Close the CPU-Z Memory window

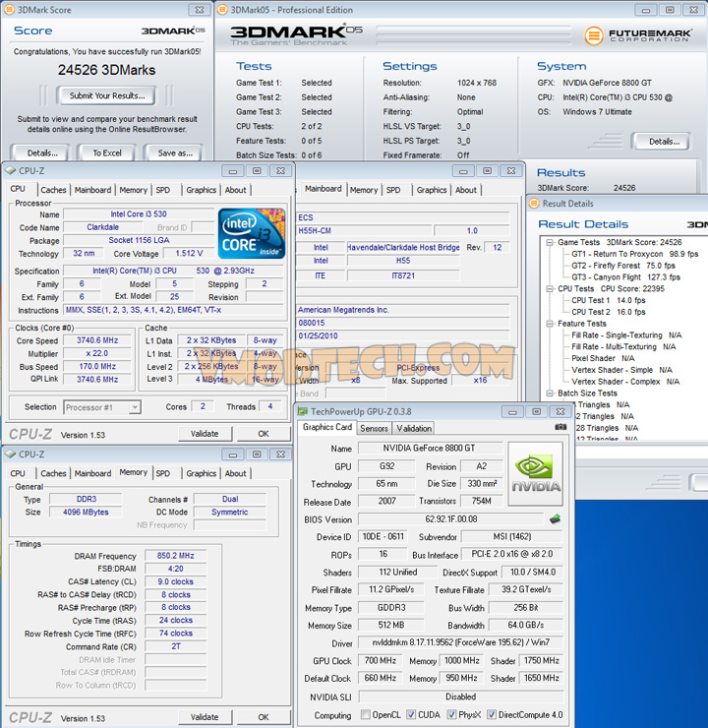280,455
